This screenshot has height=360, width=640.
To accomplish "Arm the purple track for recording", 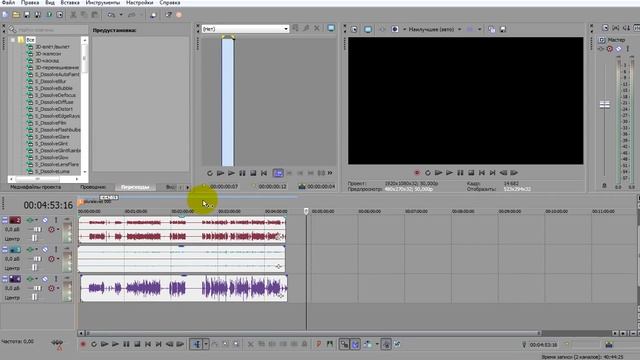I will coord(51,288).
